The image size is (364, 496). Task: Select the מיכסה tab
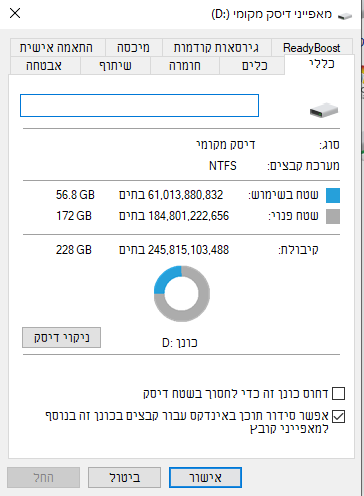(x=133, y=48)
